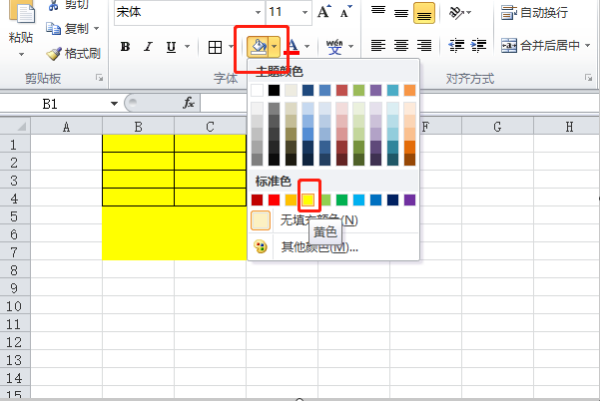Pick the bright red standard color swatch
600x401 pixels.
point(274,200)
